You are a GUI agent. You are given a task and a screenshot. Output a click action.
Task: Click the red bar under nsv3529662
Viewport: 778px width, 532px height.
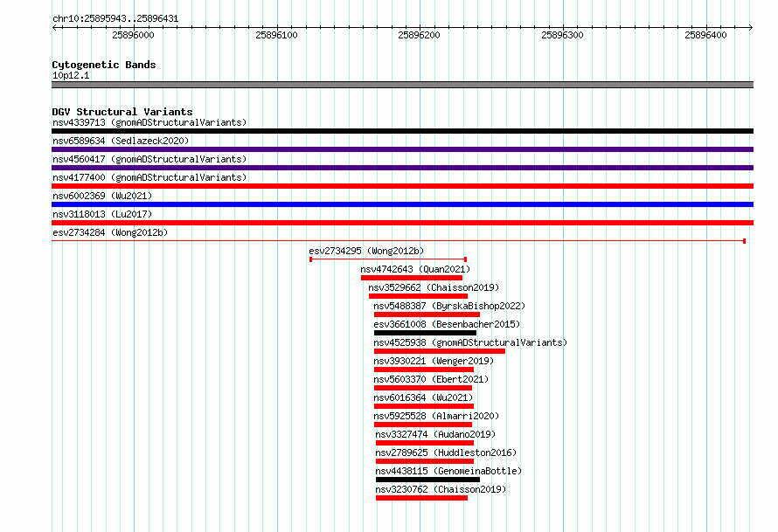point(418,296)
